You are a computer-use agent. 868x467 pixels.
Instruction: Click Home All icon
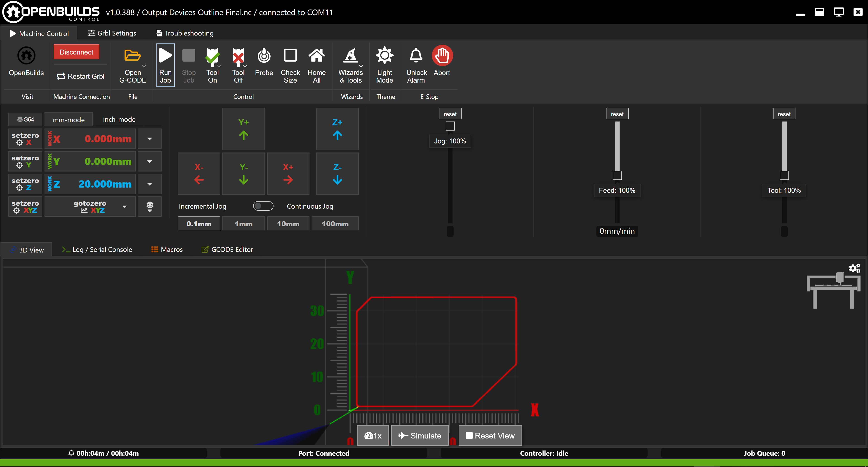click(316, 55)
